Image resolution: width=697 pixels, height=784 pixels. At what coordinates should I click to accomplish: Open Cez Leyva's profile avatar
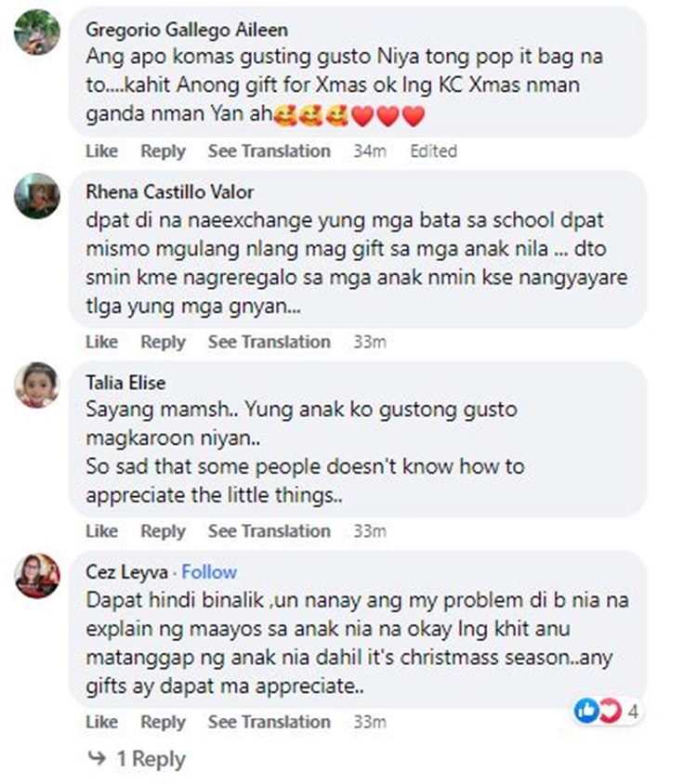[37, 576]
